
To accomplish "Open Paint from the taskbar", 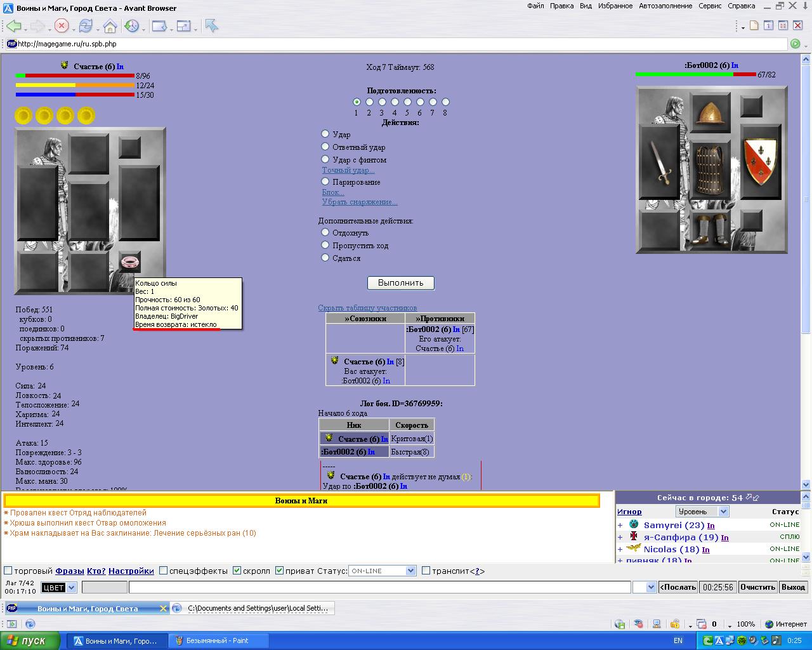I will click(218, 640).
